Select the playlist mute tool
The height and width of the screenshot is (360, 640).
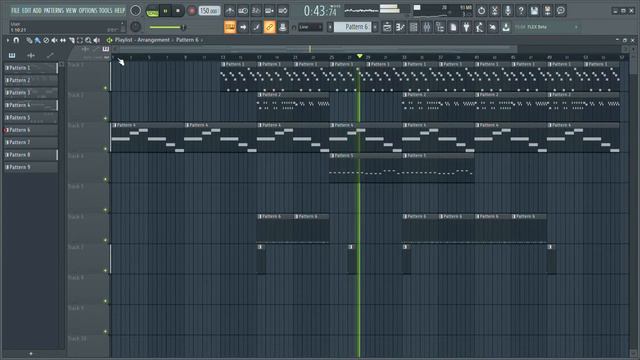tap(54, 40)
